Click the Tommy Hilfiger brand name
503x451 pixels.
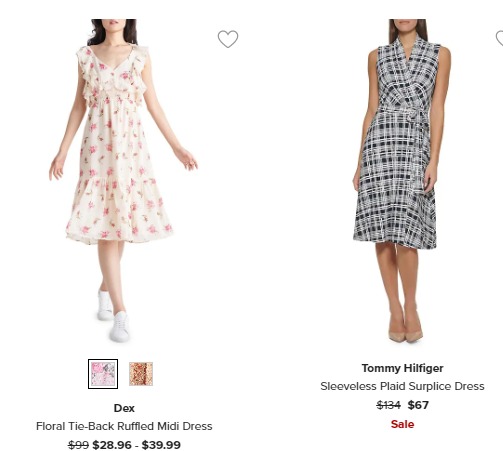[x=402, y=368]
